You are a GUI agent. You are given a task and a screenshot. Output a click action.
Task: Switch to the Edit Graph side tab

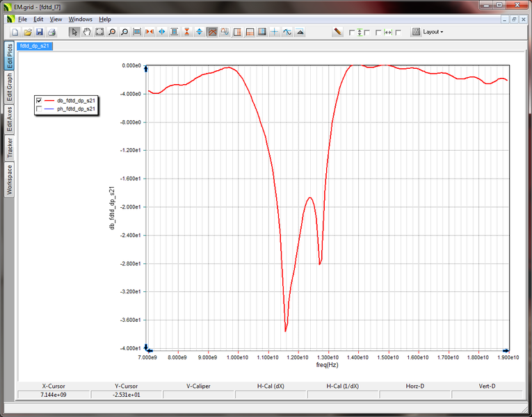click(x=10, y=88)
